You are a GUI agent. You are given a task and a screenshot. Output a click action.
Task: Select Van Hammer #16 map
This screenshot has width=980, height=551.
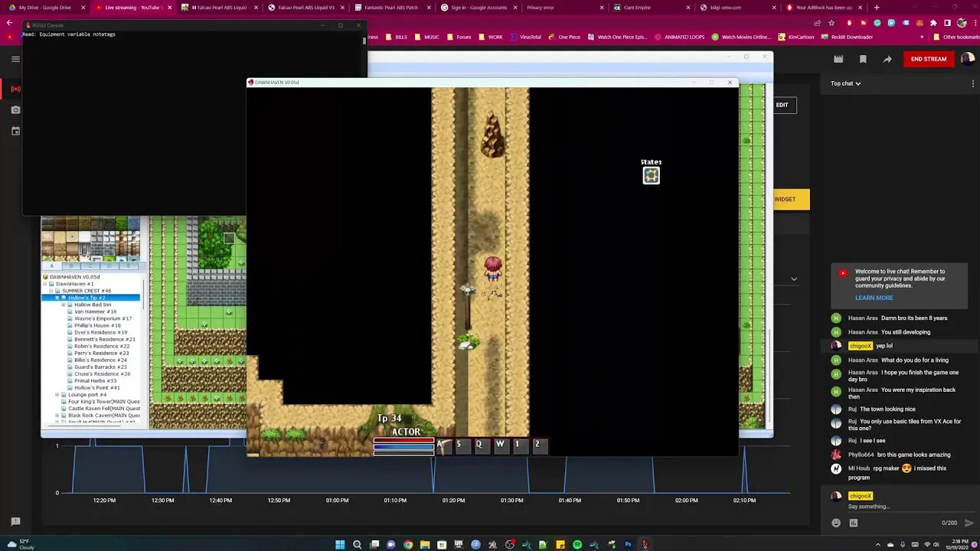click(95, 311)
